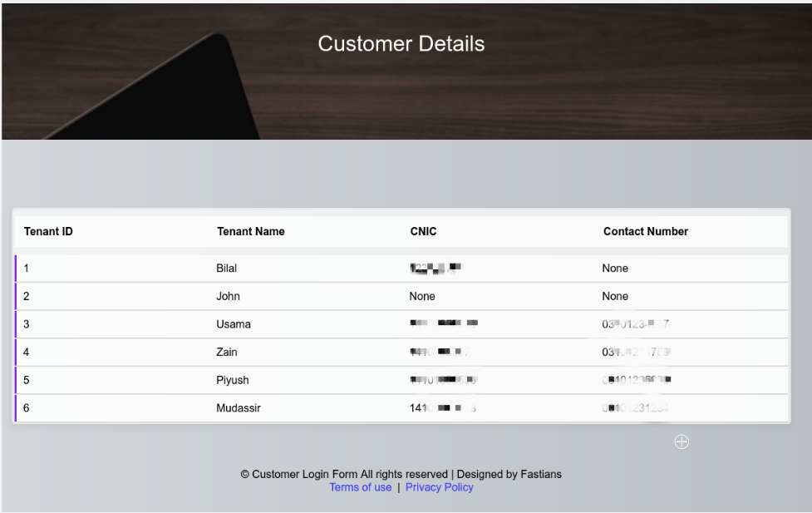Click the Contact Number column header

click(645, 232)
